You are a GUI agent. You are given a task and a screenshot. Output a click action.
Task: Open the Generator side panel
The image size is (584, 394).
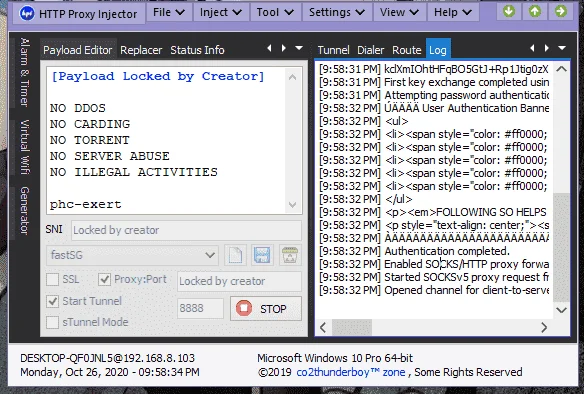click(24, 210)
